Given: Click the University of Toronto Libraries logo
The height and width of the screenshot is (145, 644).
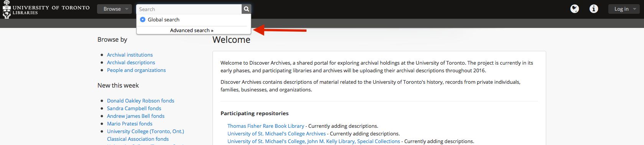Looking at the screenshot, I should tap(46, 10).
